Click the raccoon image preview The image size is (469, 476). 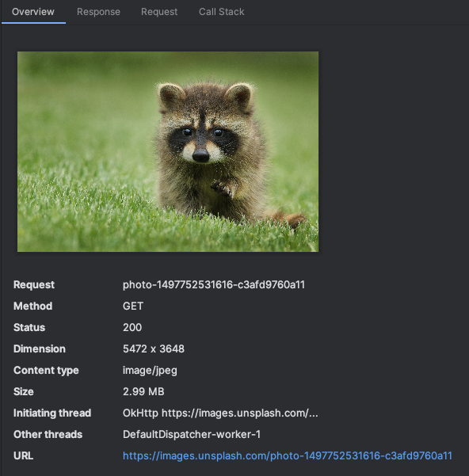tap(168, 151)
